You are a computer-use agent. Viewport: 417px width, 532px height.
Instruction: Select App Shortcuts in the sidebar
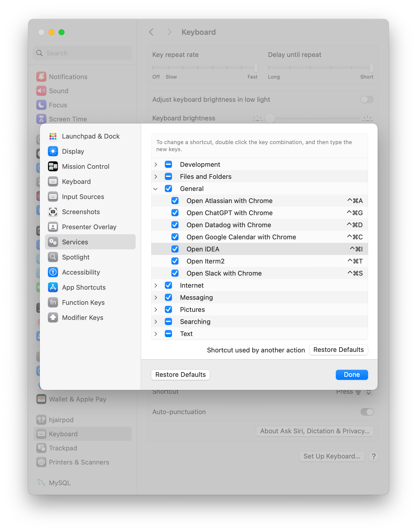pyautogui.click(x=84, y=287)
